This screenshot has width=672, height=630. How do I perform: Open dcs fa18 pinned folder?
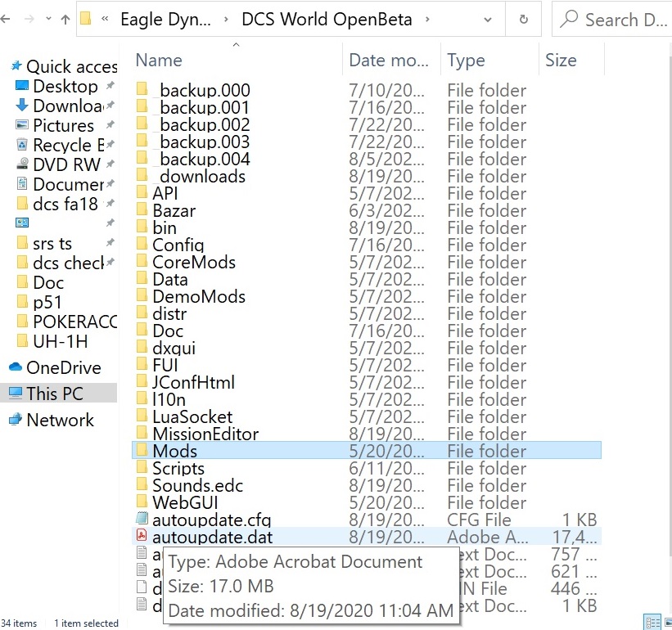[x=65, y=204]
